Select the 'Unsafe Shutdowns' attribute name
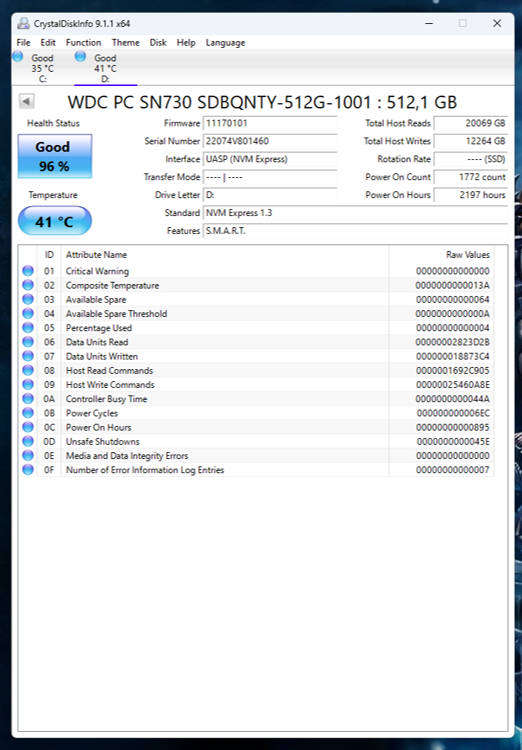The height and width of the screenshot is (750, 522). tap(102, 441)
